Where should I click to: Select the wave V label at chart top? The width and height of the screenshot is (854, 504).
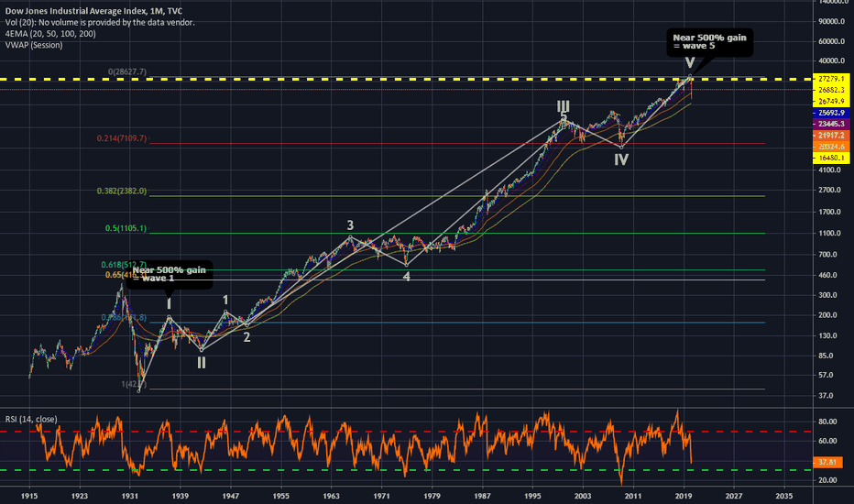pos(689,63)
